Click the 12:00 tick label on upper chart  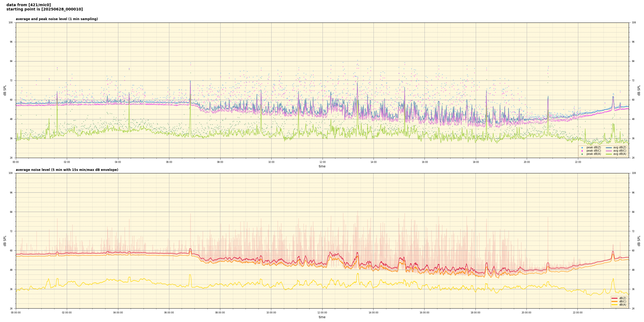coord(322,162)
